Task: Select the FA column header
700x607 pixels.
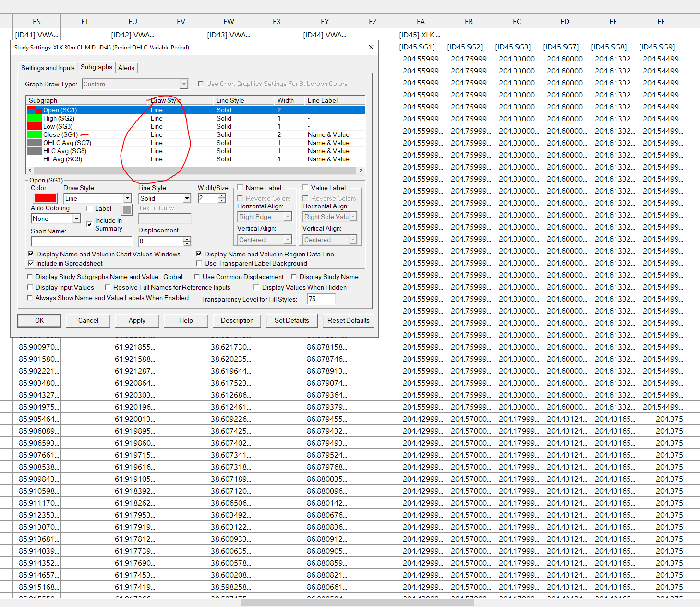Action: tap(421, 22)
